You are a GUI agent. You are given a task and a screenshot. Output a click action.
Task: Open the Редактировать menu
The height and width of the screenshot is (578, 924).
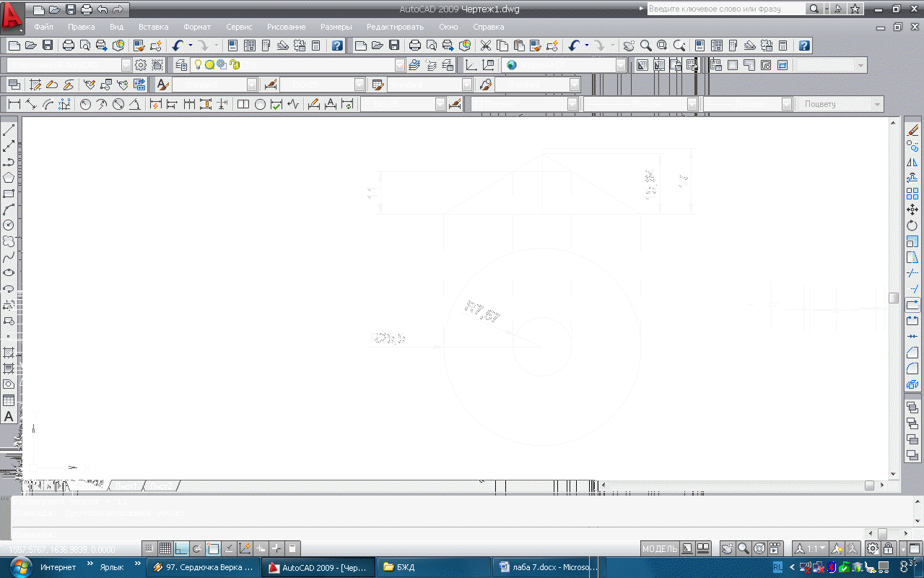coord(396,27)
